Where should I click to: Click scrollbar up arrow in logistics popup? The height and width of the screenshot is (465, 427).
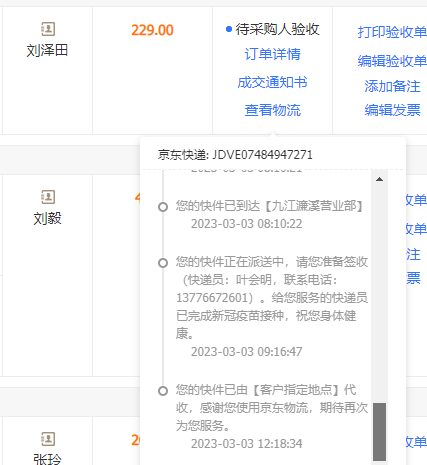click(379, 179)
